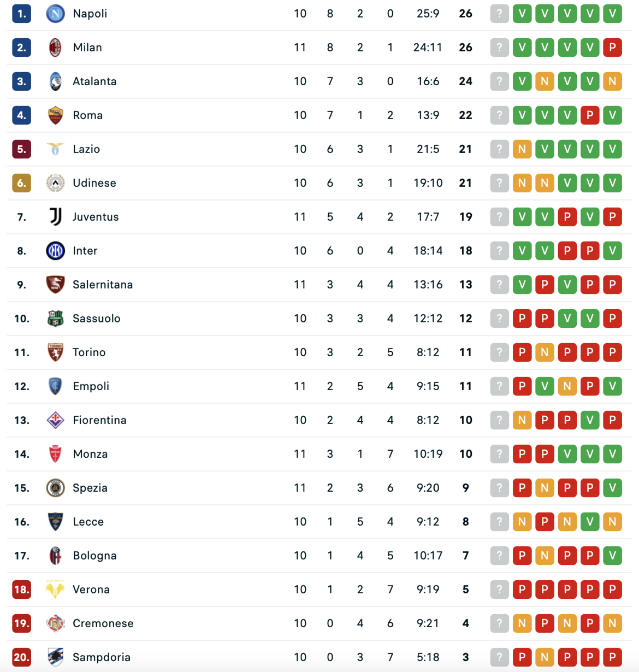
Task: Click the blue rank 1 position badge
Action: click(x=21, y=14)
